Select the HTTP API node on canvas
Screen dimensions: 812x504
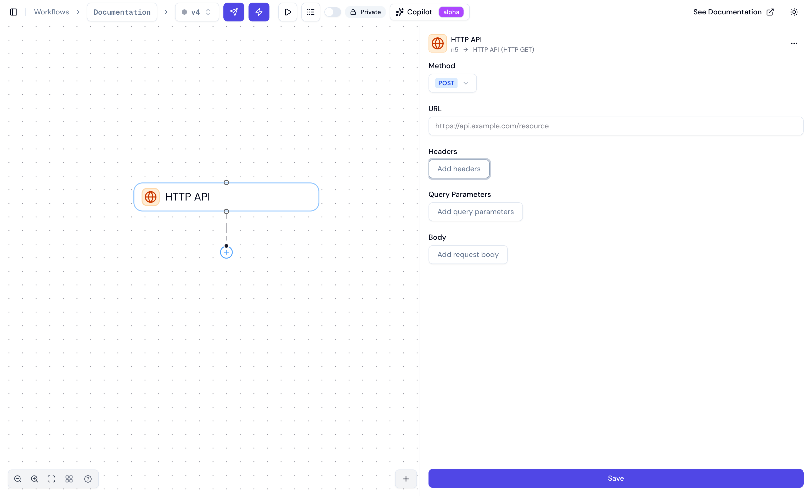(227, 197)
